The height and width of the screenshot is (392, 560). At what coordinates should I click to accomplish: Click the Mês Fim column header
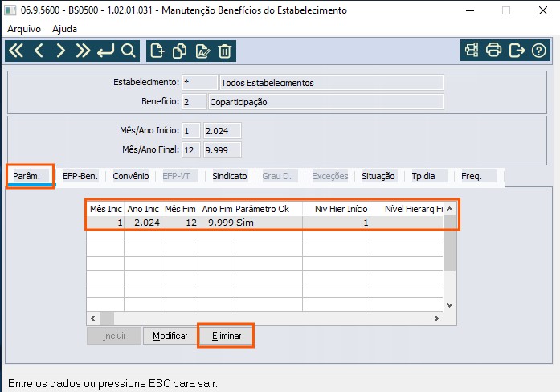tap(180, 209)
